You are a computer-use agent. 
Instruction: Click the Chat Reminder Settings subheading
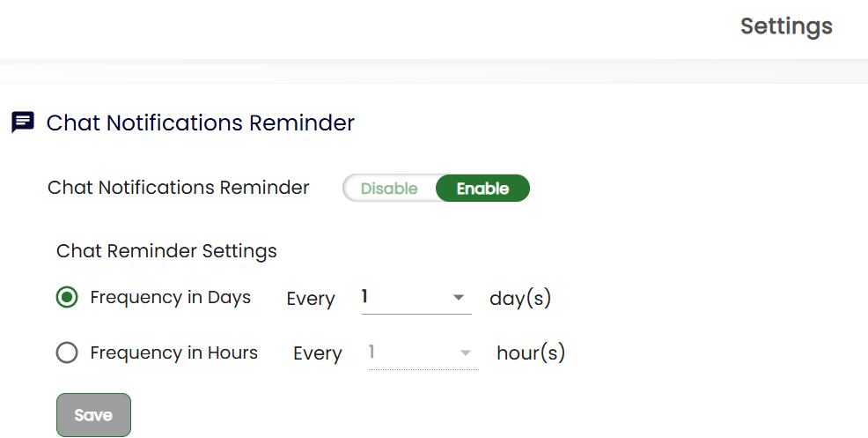[166, 251]
